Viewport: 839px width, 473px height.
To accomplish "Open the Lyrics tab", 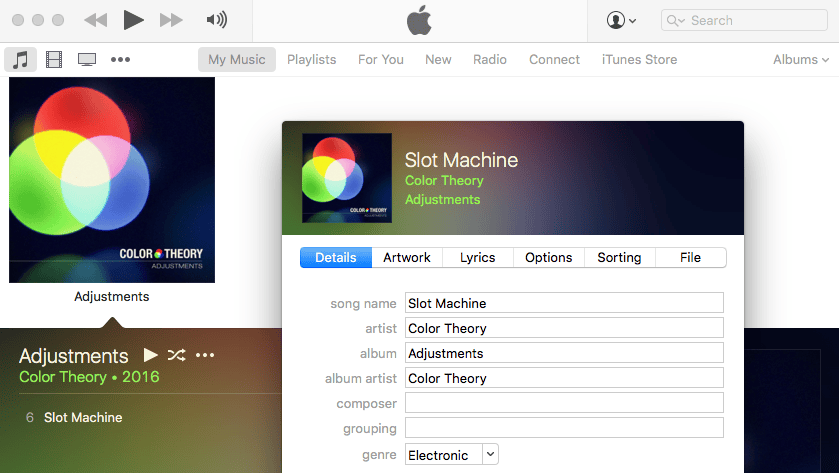I will [x=478, y=257].
